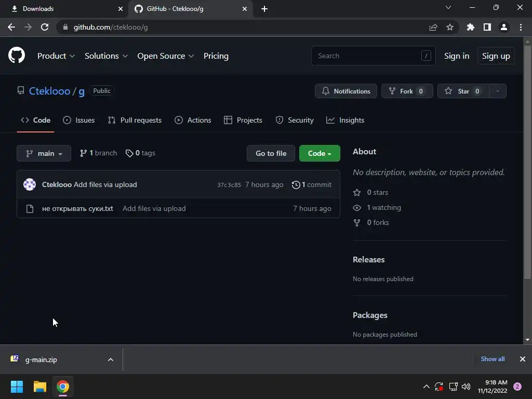Reload the page with the refresh icon
The image size is (532, 399).
(x=45, y=27)
